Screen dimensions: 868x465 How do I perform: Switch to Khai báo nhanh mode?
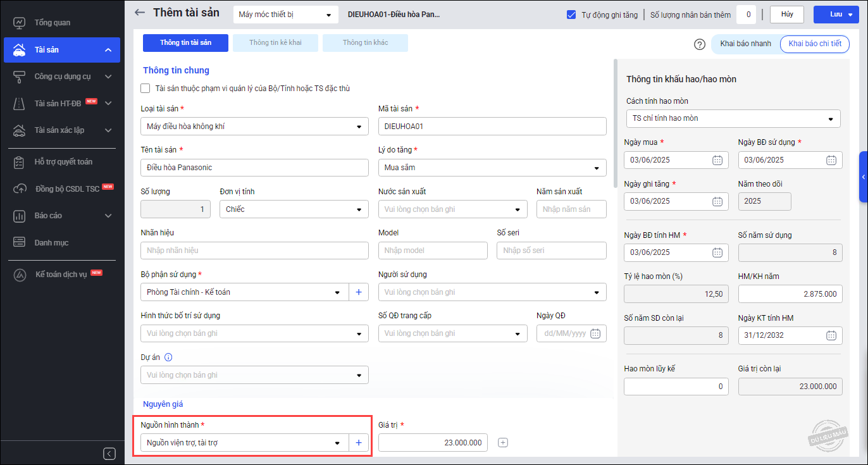[746, 44]
